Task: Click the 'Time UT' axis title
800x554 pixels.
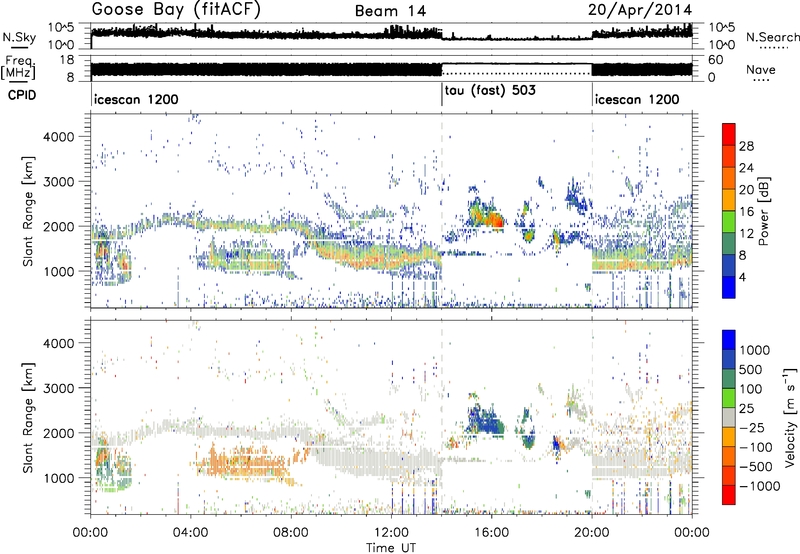Action: [391, 548]
